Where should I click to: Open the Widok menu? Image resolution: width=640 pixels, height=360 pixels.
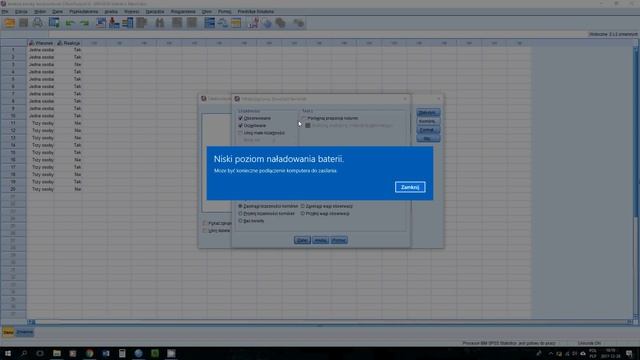[x=40, y=11]
